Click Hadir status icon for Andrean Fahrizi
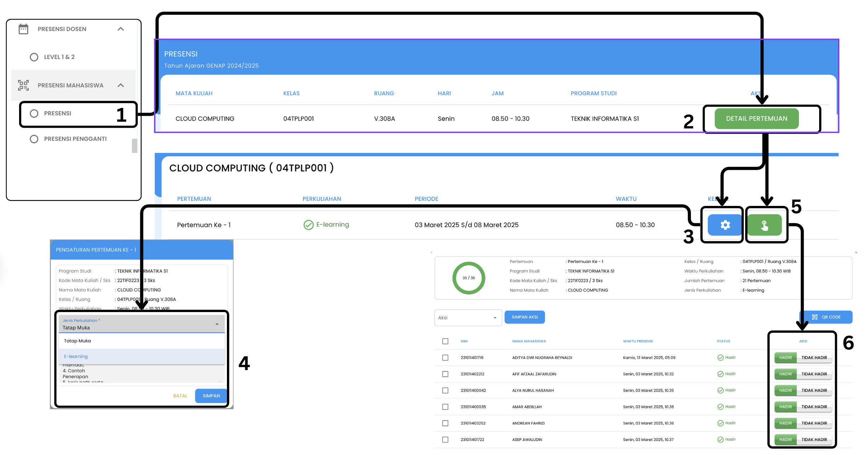Viewport: 868px width, 455px height. [720, 423]
